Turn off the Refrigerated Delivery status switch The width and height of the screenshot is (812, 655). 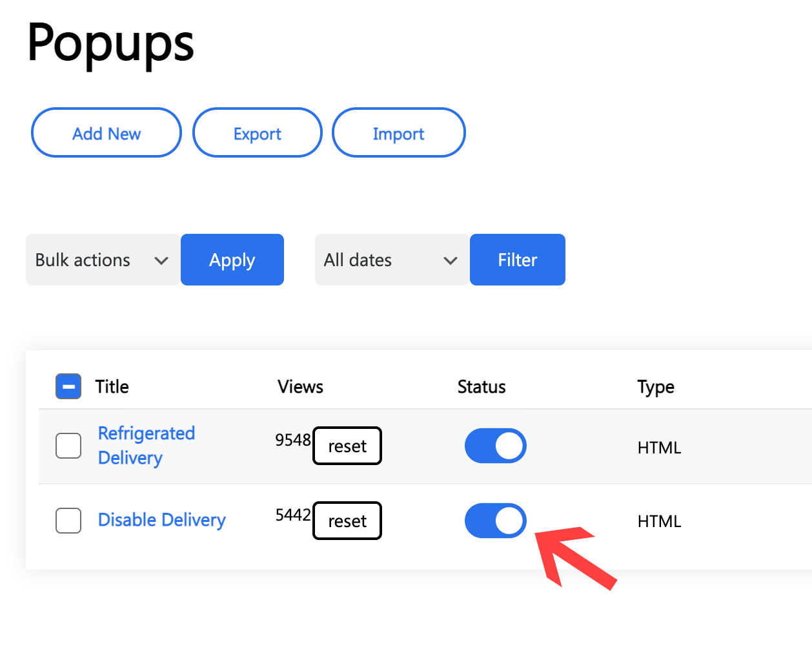[x=496, y=446]
